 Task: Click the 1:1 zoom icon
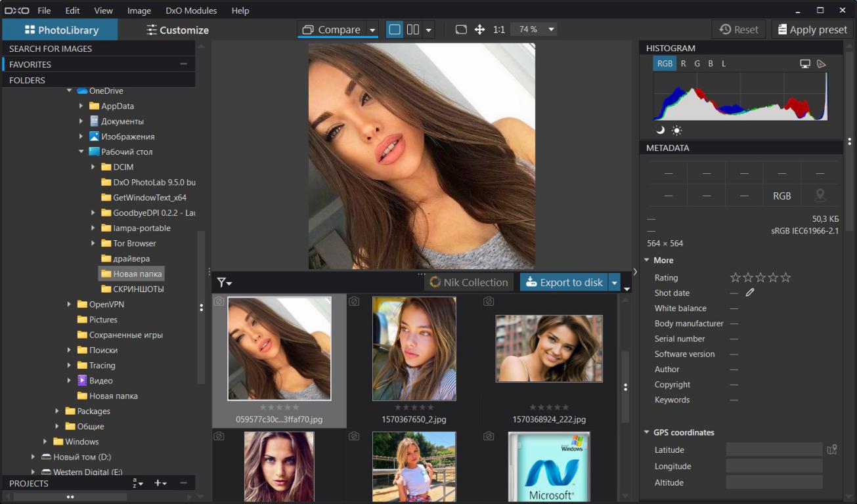[499, 30]
